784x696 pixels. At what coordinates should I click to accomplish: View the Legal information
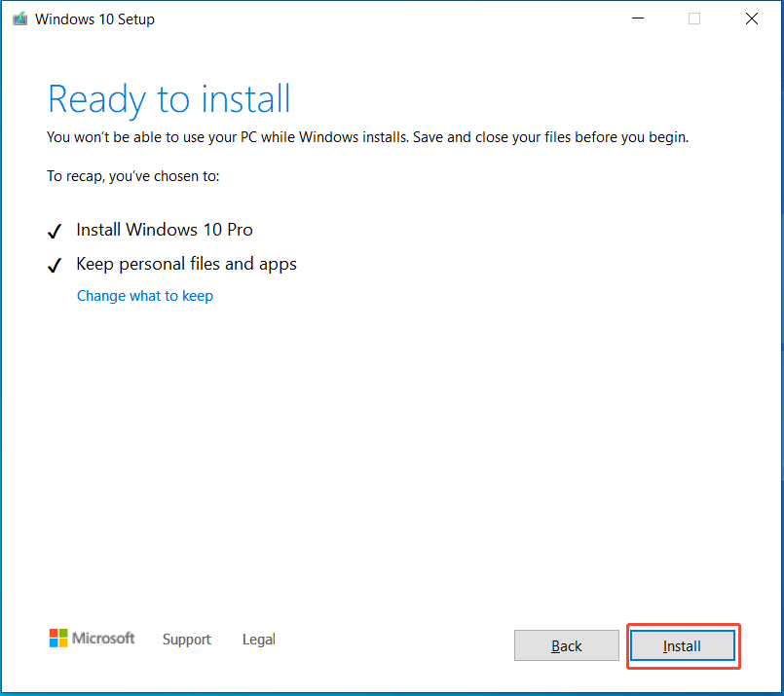258,640
